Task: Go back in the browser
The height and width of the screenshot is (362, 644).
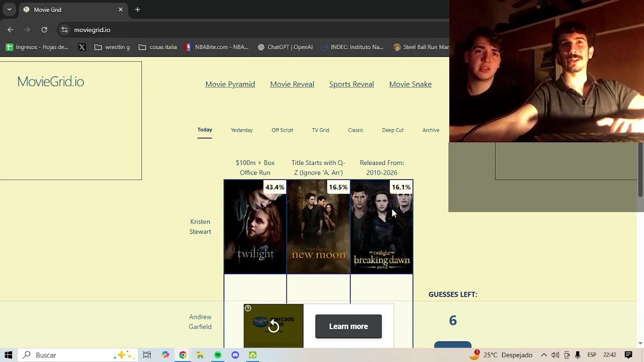Action: pos(11,30)
